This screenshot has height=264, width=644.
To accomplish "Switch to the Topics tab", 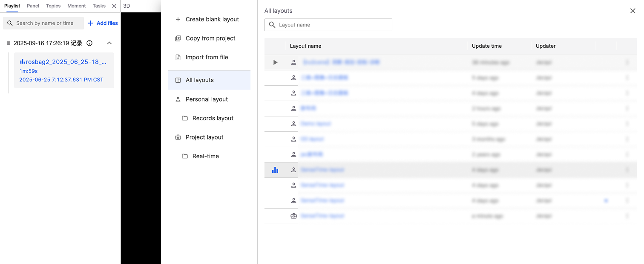I will tap(53, 6).
